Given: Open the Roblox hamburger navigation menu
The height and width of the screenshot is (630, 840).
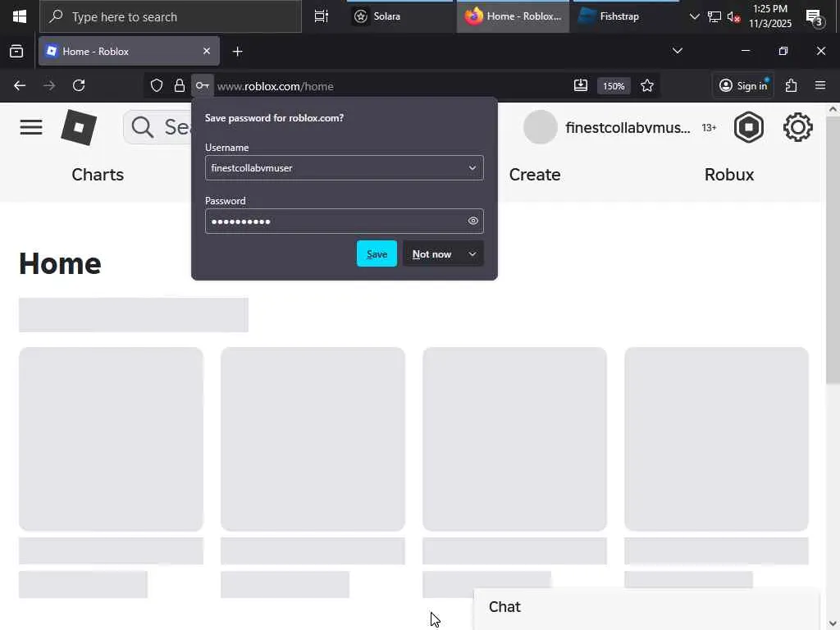Looking at the screenshot, I should (x=31, y=127).
